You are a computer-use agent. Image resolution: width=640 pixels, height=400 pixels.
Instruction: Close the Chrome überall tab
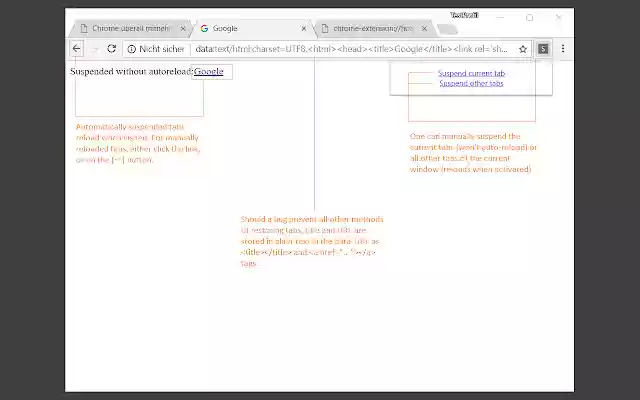[x=183, y=29]
